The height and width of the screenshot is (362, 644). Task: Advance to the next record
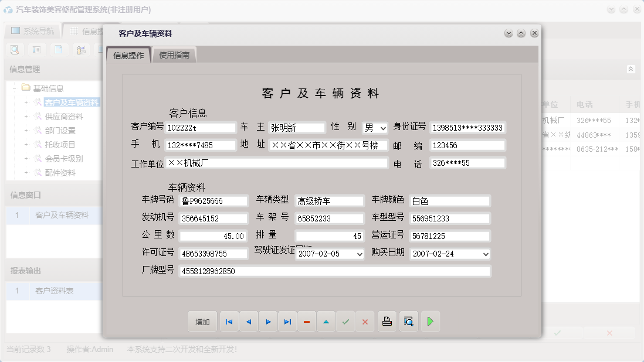(268, 321)
